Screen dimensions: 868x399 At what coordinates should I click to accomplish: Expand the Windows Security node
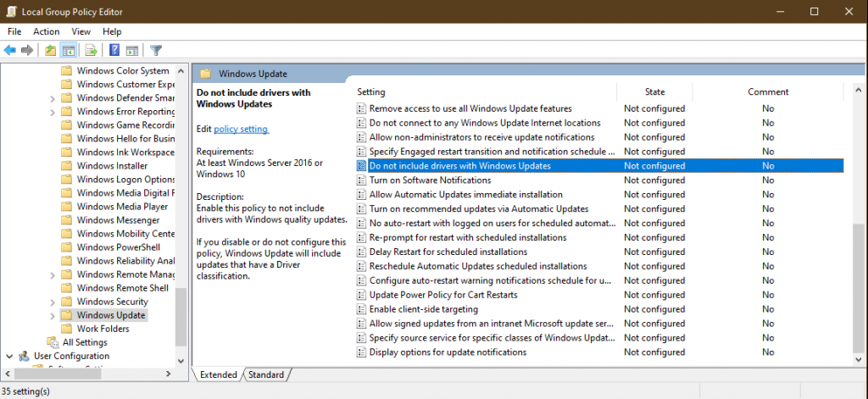click(53, 302)
